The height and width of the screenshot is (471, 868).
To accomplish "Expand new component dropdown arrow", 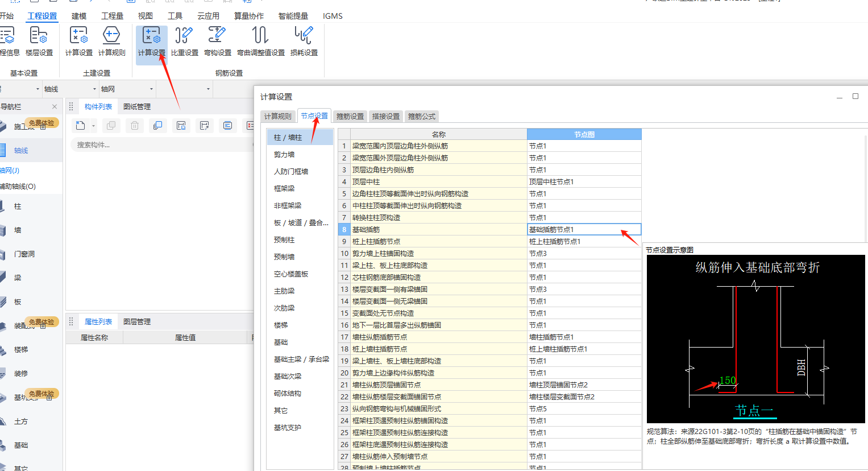I will [93, 126].
